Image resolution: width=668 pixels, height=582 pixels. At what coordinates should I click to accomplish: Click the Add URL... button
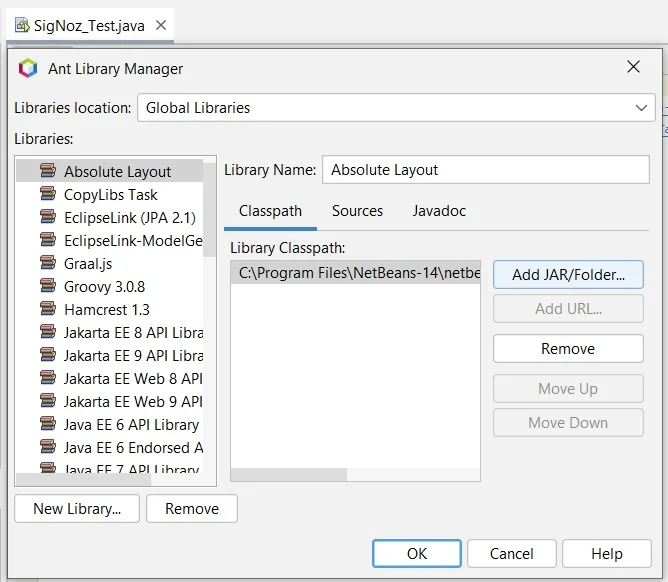(x=568, y=308)
